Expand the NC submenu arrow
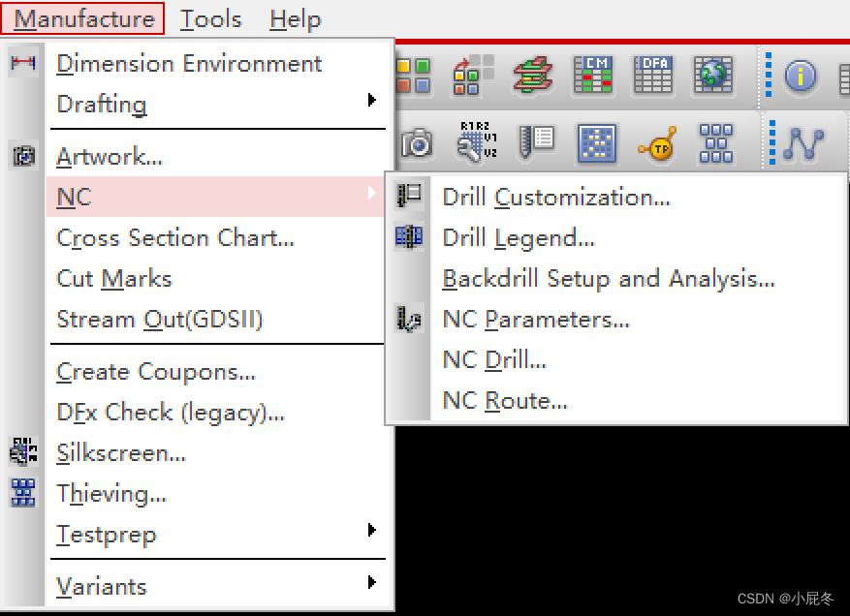Viewport: 850px width, 616px height. coord(372,193)
